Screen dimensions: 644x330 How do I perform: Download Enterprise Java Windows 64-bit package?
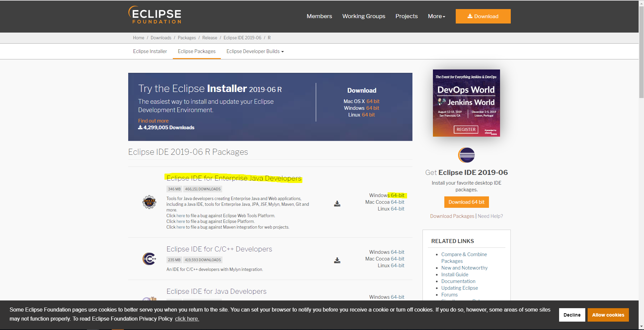397,195
